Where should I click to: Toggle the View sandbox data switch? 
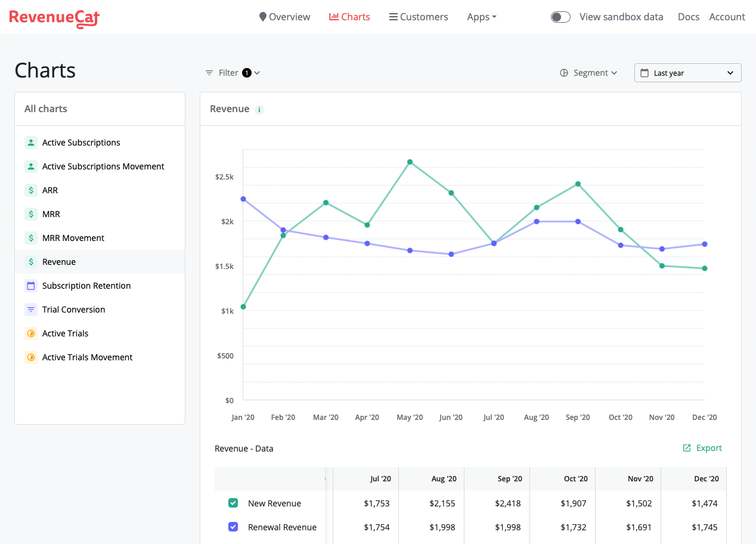coord(560,17)
